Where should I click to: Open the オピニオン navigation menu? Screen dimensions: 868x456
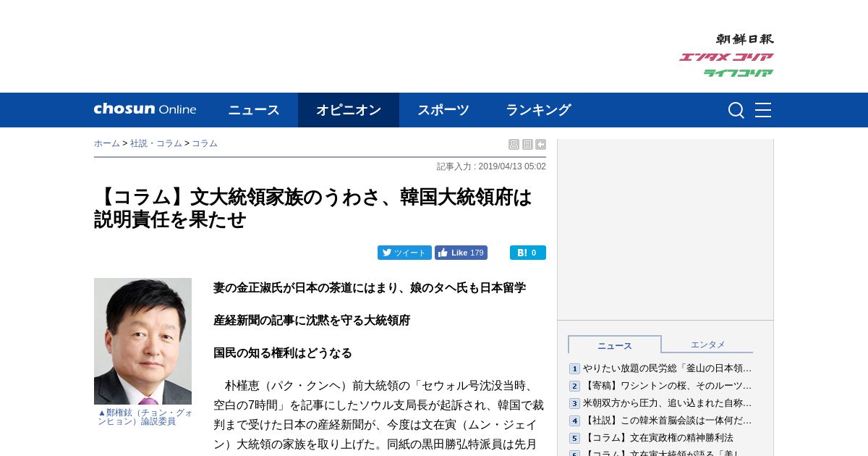[349, 110]
